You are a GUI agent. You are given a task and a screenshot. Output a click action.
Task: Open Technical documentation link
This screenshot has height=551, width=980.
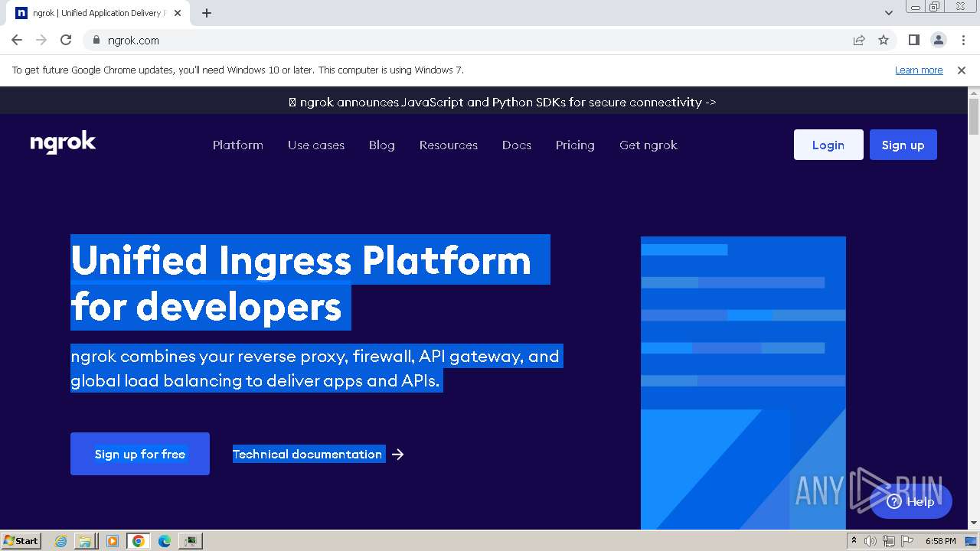308,454
